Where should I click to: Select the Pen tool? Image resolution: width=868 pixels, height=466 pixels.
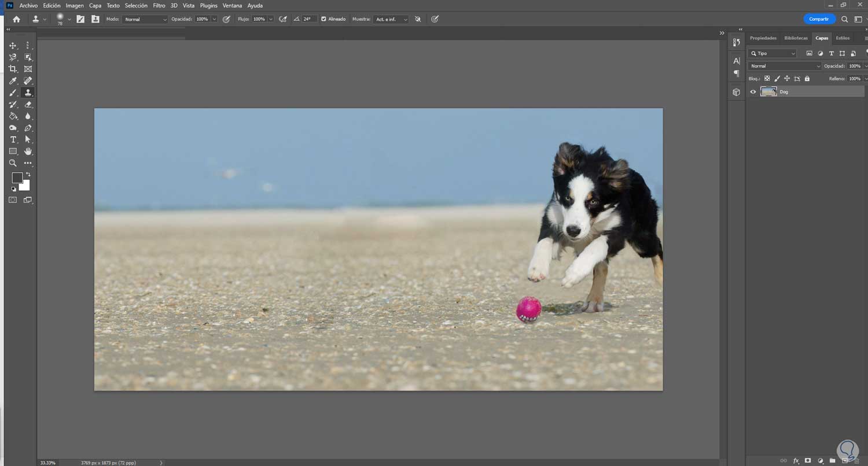click(28, 128)
